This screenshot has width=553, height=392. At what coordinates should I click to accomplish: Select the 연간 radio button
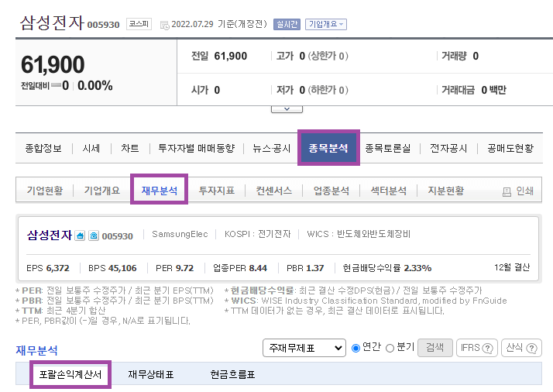pos(355,349)
